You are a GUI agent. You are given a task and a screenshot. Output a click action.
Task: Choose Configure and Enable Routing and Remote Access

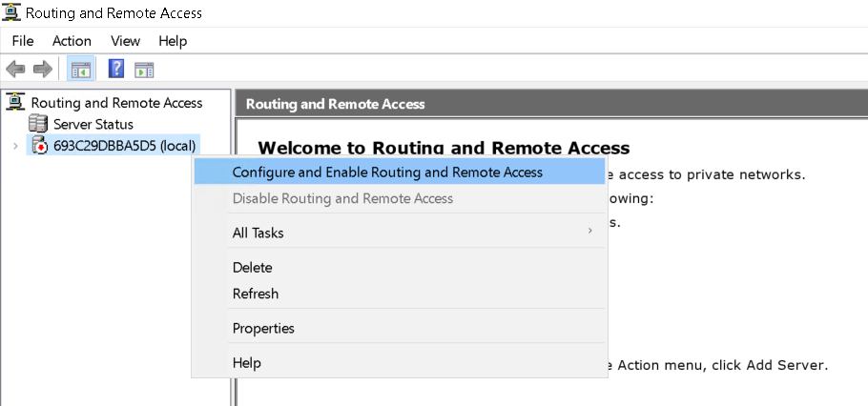(x=387, y=173)
